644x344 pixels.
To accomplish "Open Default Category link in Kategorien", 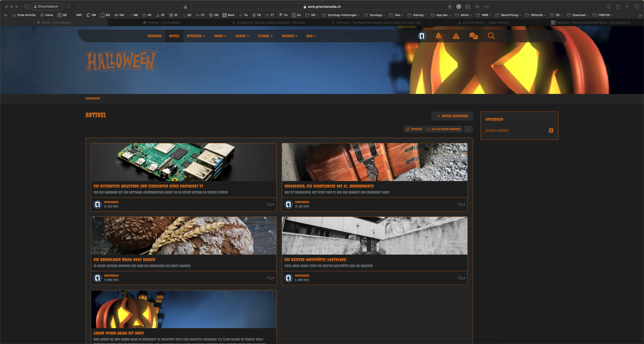I will point(497,131).
